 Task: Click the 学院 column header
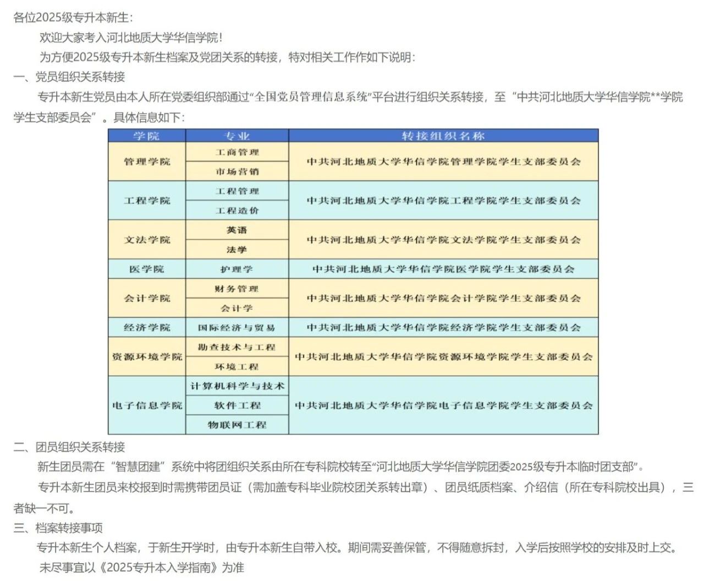(147, 136)
